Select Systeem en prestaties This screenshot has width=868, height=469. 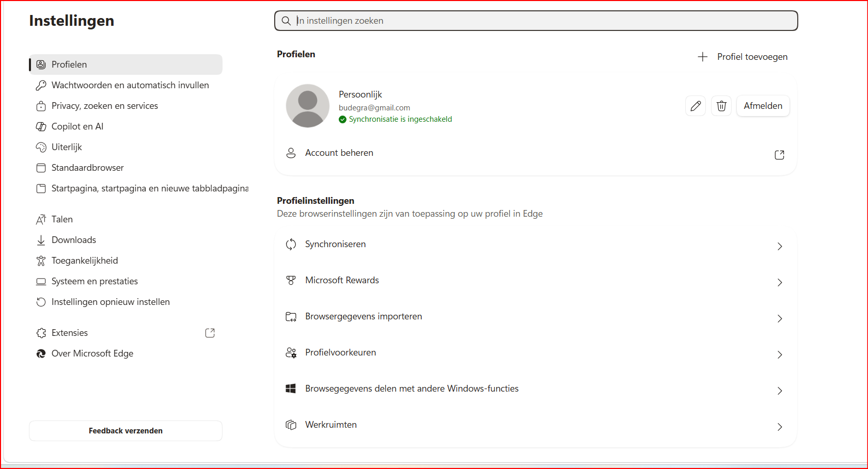pos(125,281)
